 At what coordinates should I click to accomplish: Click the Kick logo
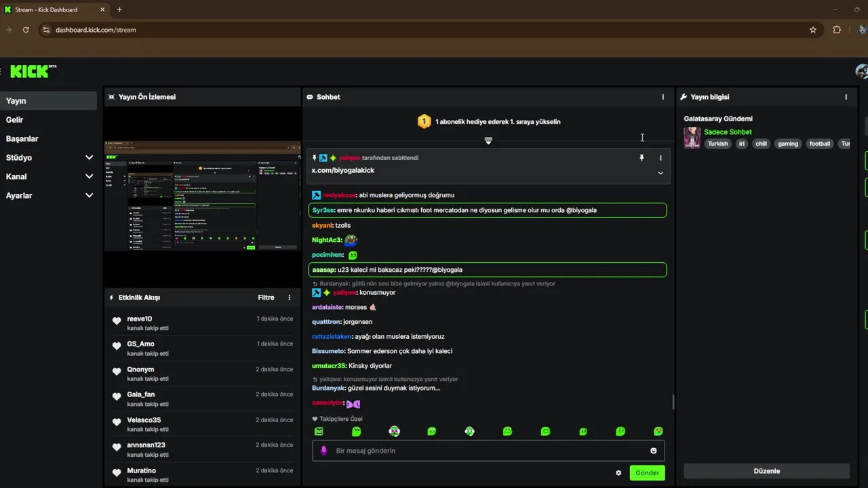tap(33, 71)
